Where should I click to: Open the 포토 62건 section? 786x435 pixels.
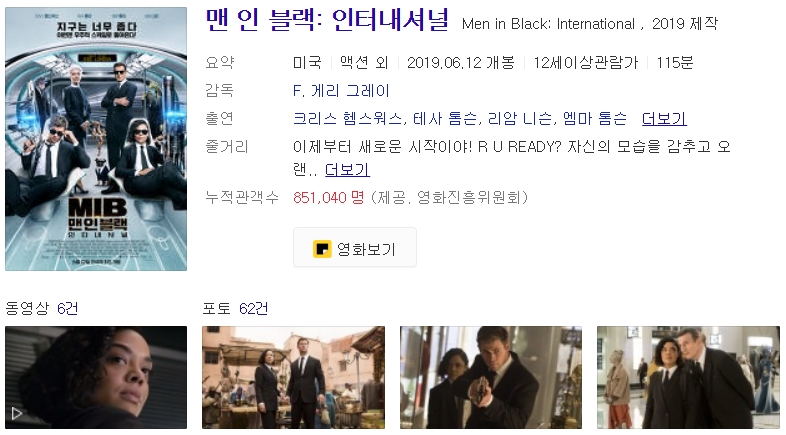tap(235, 308)
